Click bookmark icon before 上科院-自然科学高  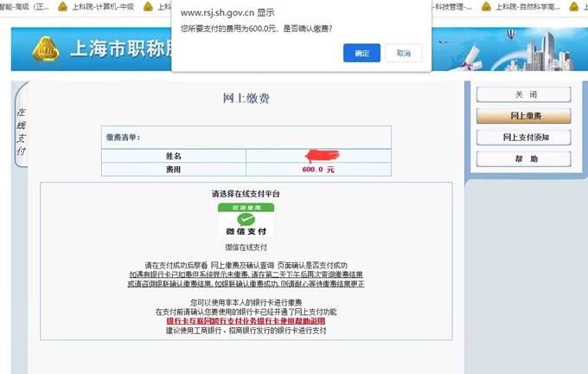click(x=486, y=6)
